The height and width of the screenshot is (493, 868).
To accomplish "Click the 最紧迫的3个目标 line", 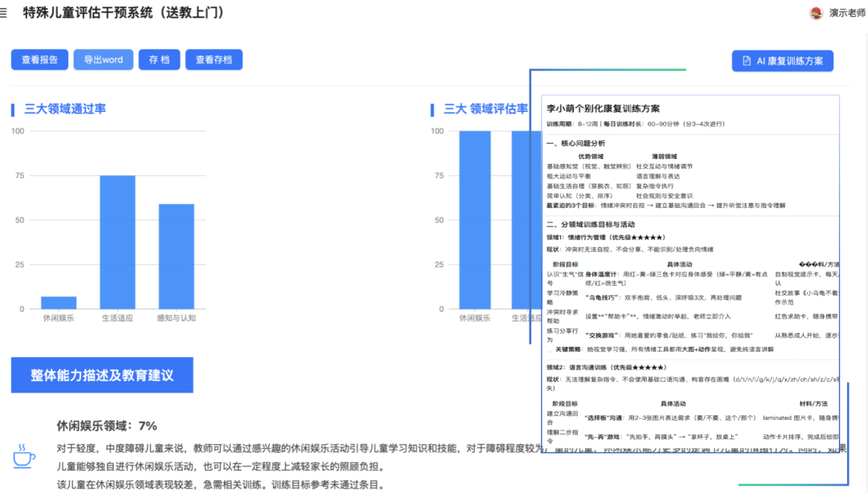I will tap(666, 206).
